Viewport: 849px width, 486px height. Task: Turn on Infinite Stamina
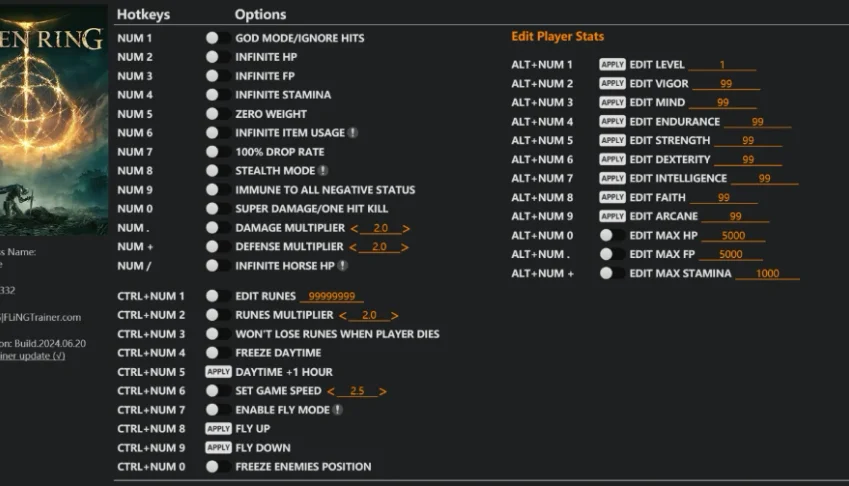pyautogui.click(x=218, y=95)
